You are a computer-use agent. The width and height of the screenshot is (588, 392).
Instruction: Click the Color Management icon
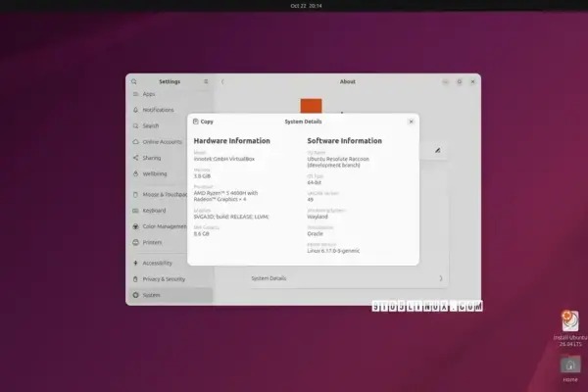click(x=136, y=226)
